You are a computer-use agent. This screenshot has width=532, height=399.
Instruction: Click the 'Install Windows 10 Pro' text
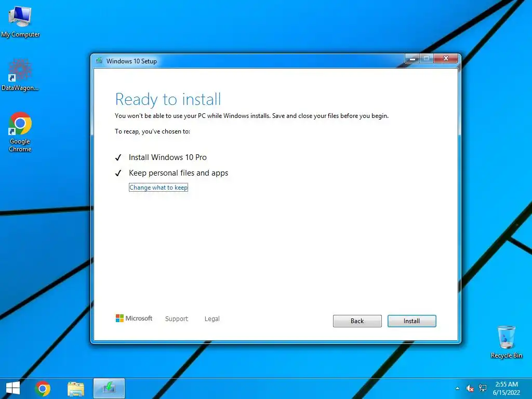pyautogui.click(x=168, y=157)
